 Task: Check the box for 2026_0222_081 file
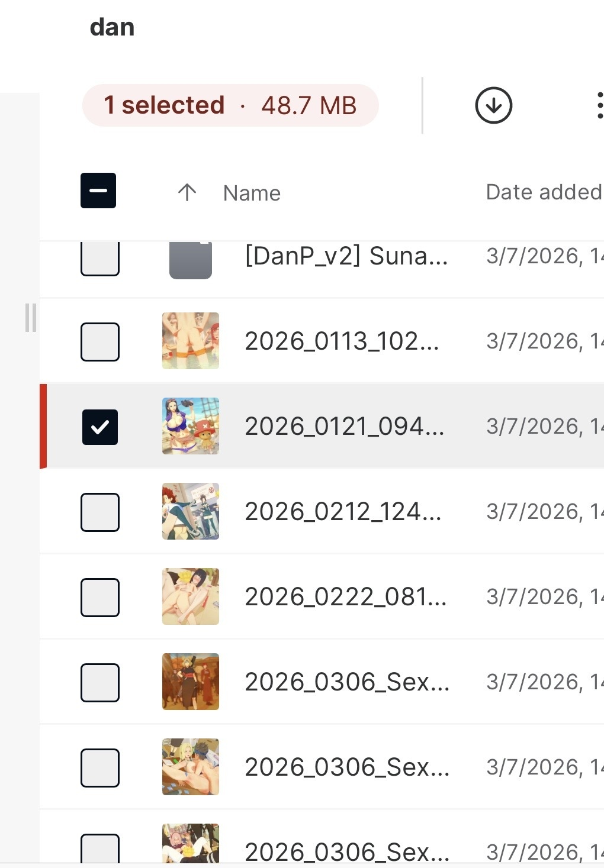(x=99, y=596)
